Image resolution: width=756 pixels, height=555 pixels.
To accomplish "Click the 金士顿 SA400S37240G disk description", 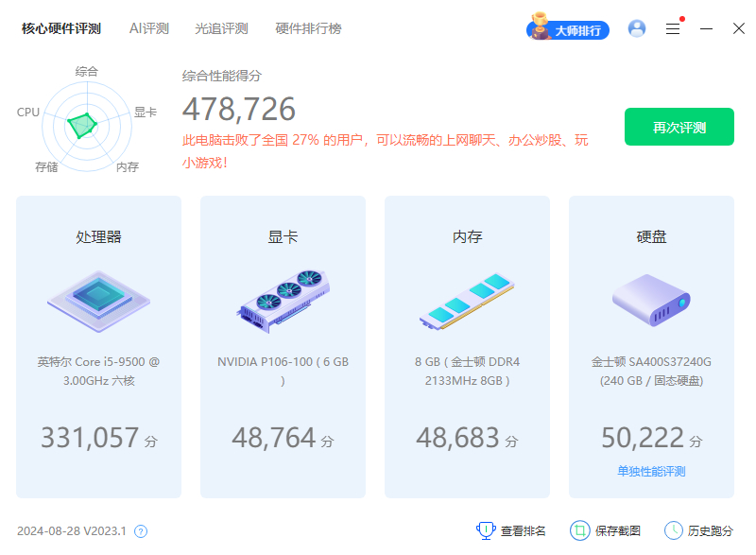I will coord(651,371).
